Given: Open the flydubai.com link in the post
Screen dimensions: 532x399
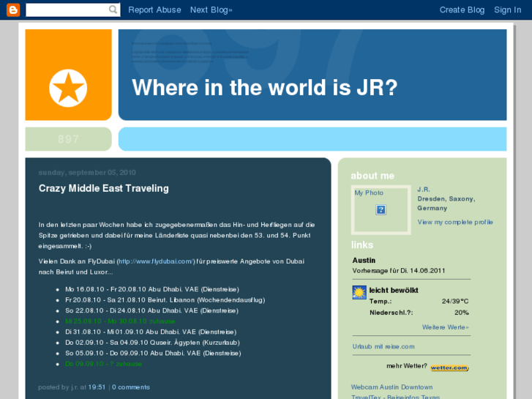Looking at the screenshot, I should click(156, 261).
